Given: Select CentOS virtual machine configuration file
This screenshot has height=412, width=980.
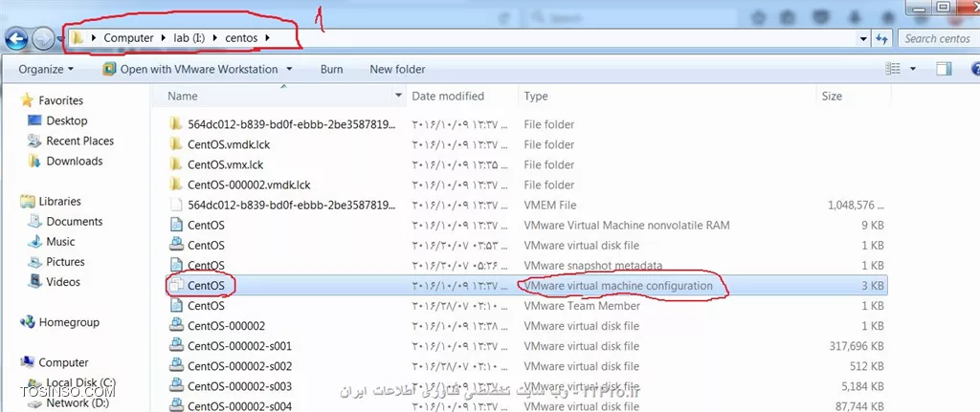Looking at the screenshot, I should [x=526, y=286].
